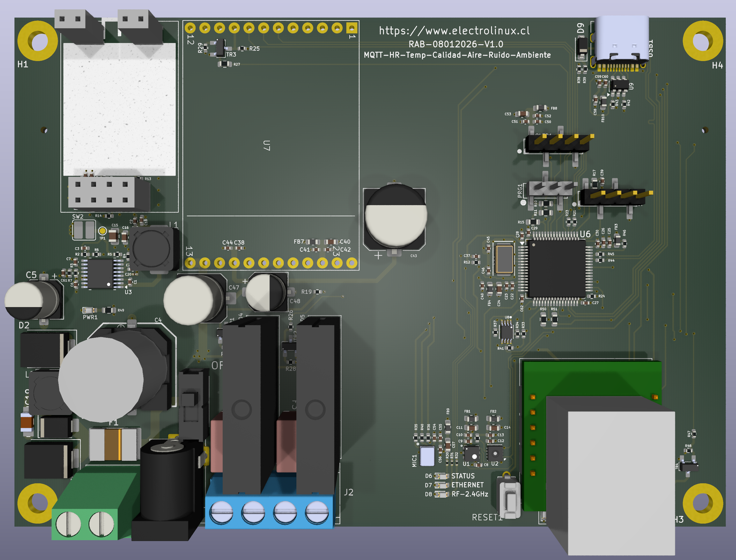Click the H1 mounting hole

(x=37, y=41)
